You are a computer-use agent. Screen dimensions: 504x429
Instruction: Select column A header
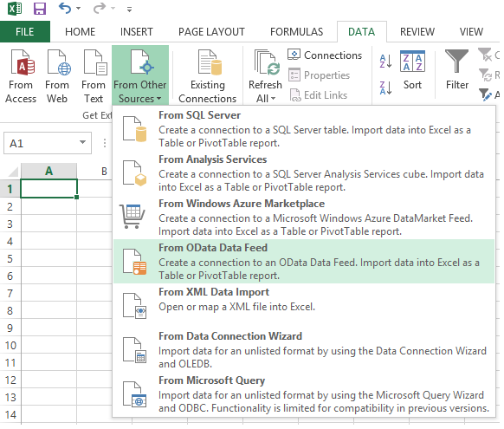tap(48, 171)
